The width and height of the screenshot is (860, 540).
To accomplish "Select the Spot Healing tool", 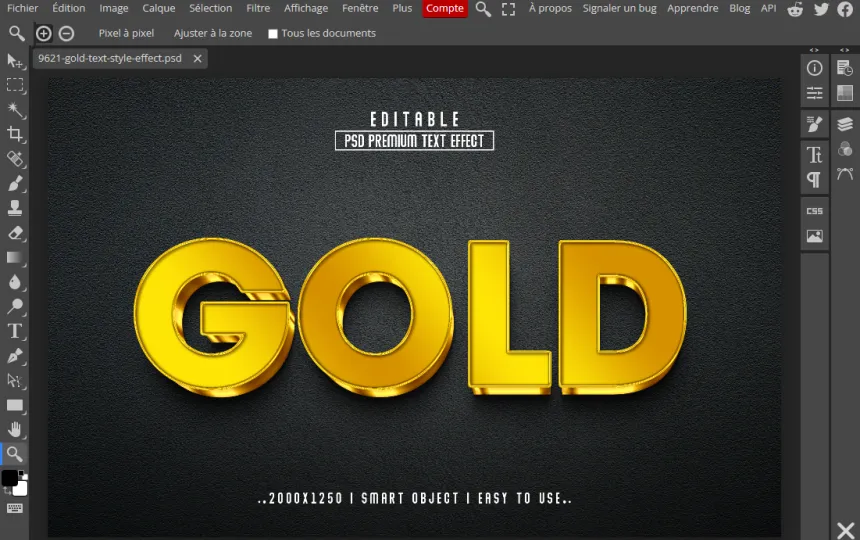I will (x=15, y=159).
